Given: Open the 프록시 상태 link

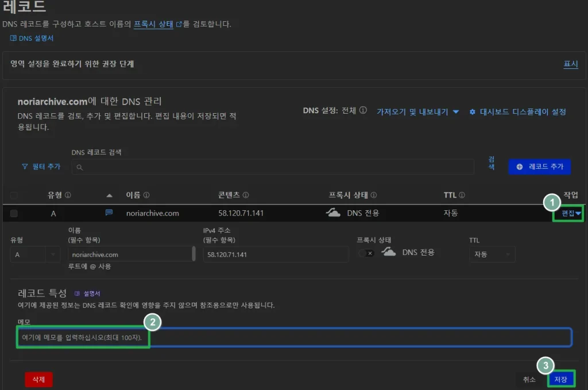Looking at the screenshot, I should 153,24.
